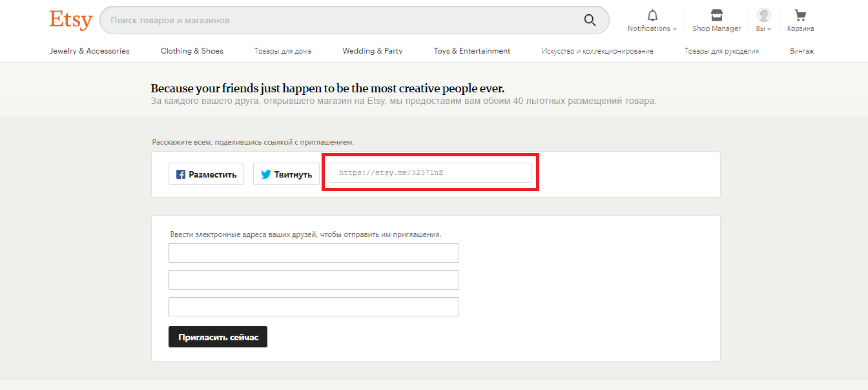This screenshot has width=868, height=390.
Task: Expand the Вы account dropdown arrow
Action: click(769, 29)
